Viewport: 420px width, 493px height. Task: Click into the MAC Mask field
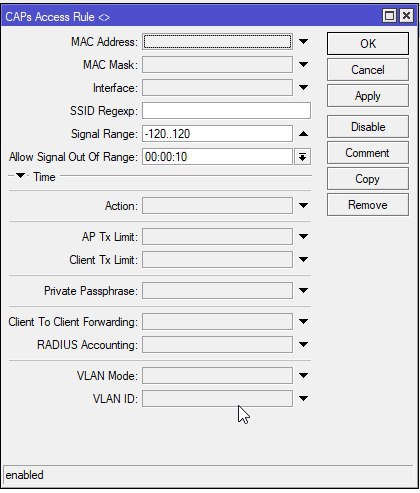point(217,65)
